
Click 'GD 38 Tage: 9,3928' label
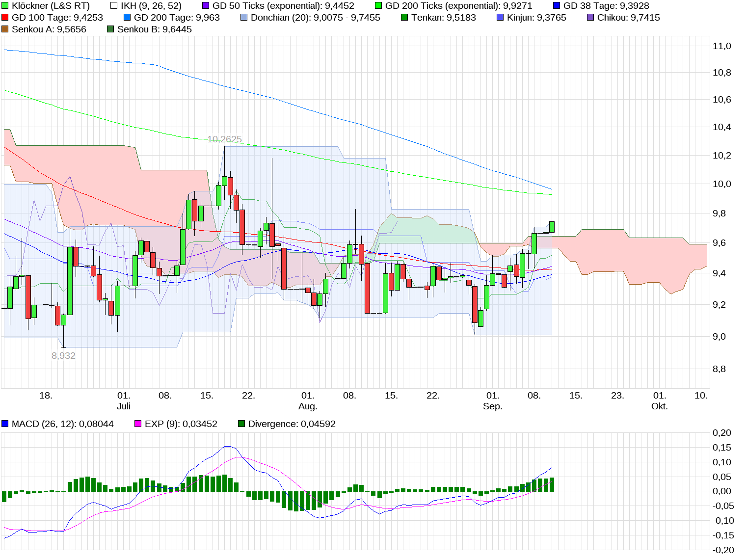click(x=606, y=6)
